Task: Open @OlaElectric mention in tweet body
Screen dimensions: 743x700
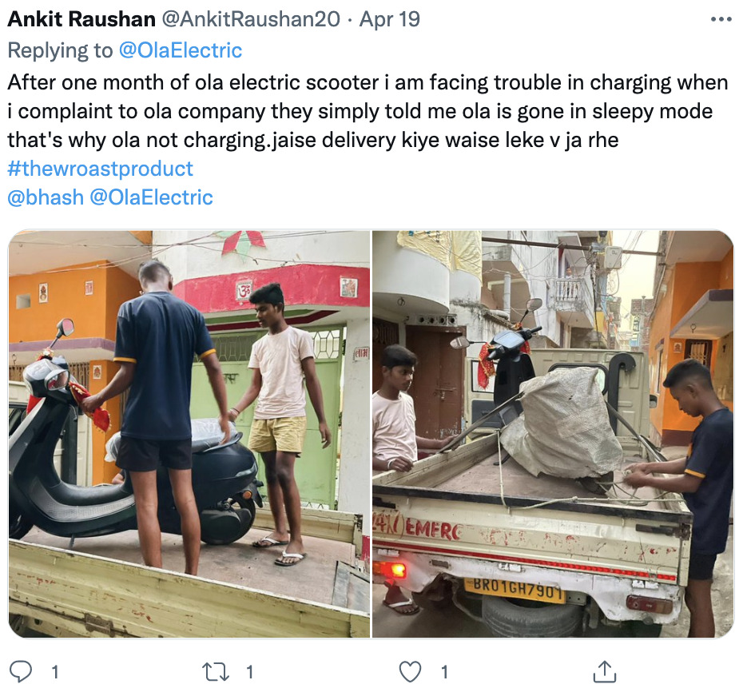Action: pyautogui.click(x=151, y=197)
